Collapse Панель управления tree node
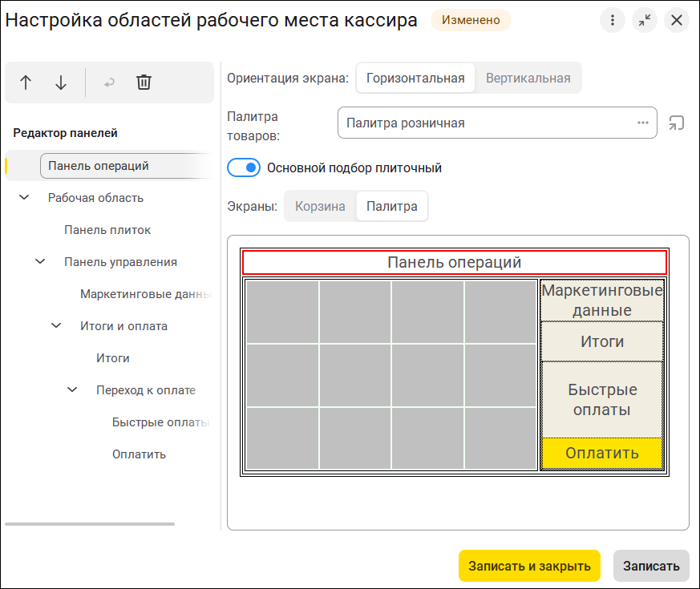 click(x=40, y=261)
